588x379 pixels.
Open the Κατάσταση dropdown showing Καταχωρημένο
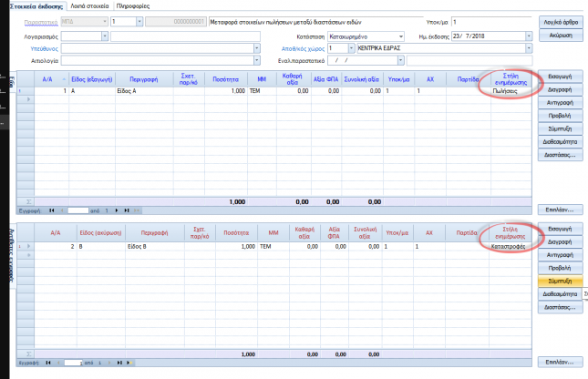pos(401,36)
